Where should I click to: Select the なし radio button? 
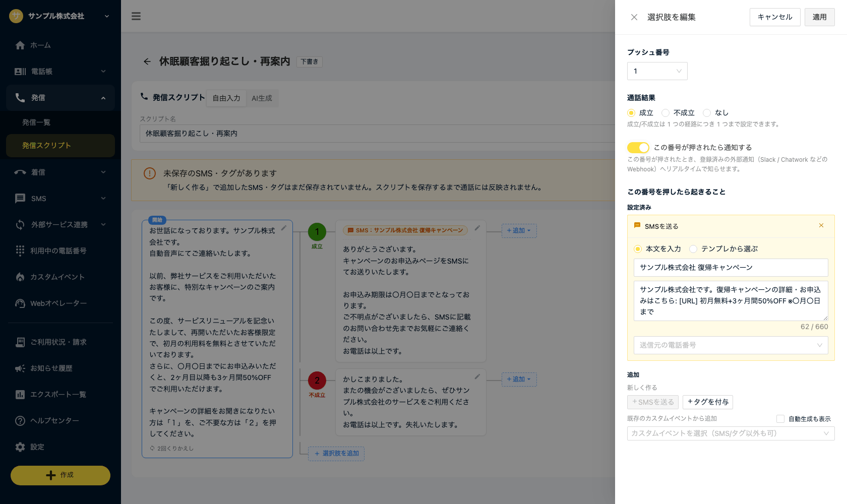click(707, 113)
